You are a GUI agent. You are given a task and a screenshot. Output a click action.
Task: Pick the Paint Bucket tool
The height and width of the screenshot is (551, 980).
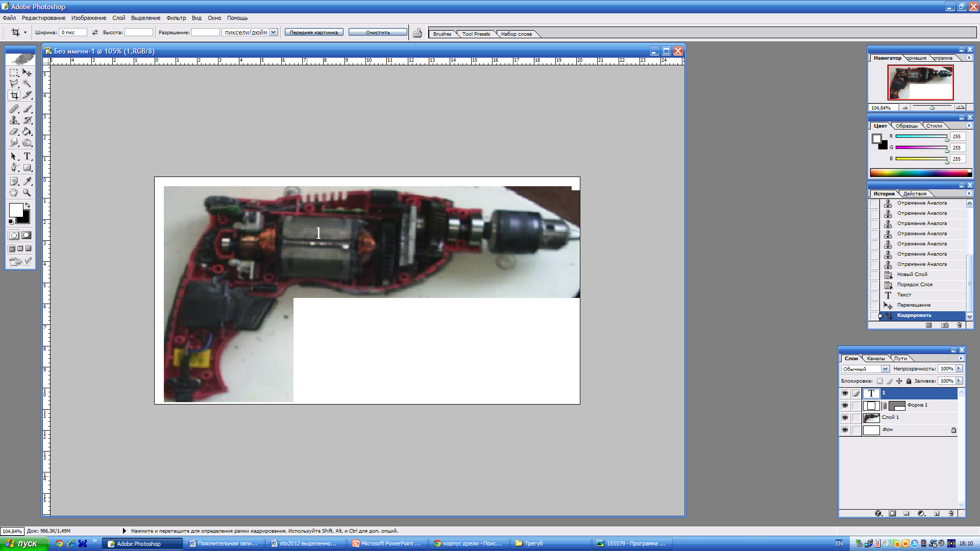pyautogui.click(x=27, y=132)
